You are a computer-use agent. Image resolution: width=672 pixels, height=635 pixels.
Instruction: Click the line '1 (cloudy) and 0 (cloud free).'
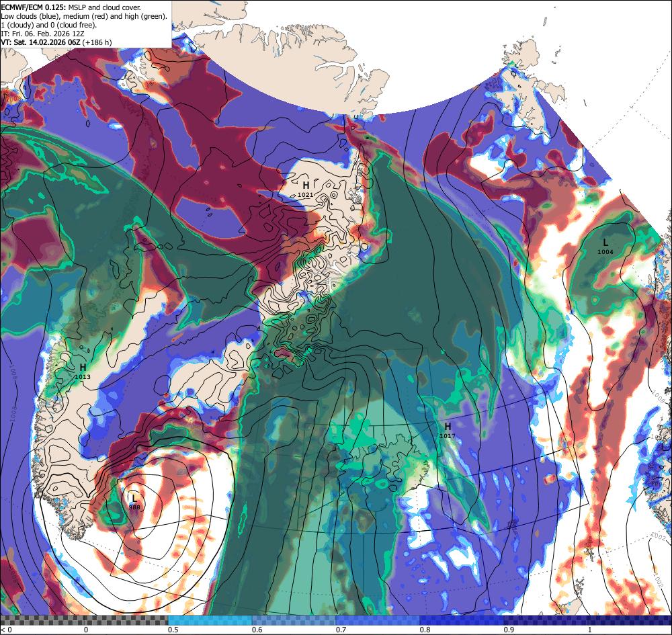pos(49,25)
